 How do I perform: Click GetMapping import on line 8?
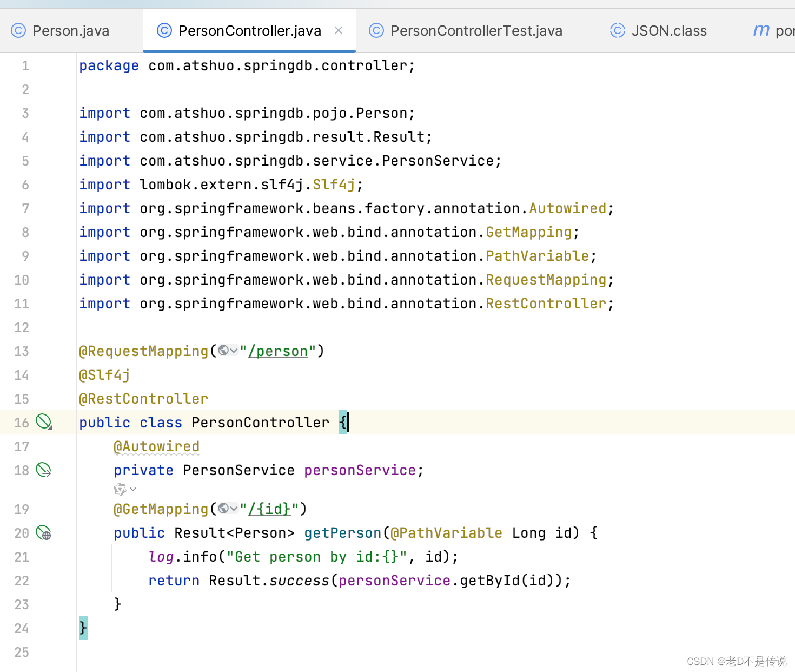tap(529, 232)
